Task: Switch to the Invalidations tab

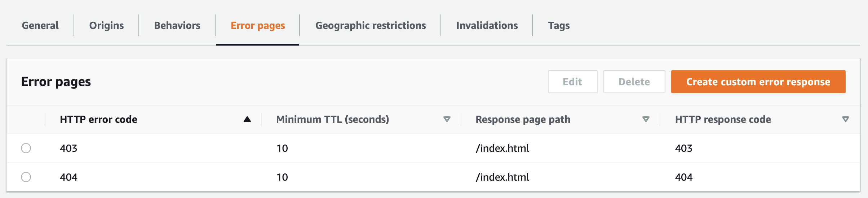Action: [487, 26]
